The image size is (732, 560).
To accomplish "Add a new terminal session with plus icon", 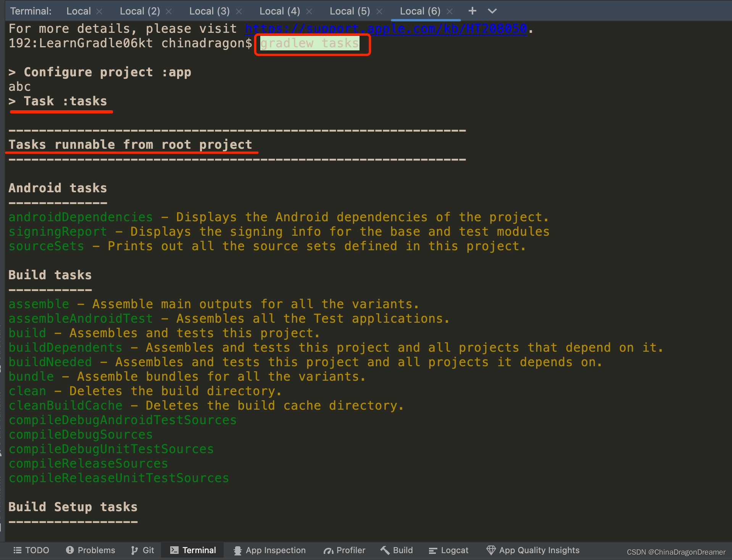I will pos(472,11).
